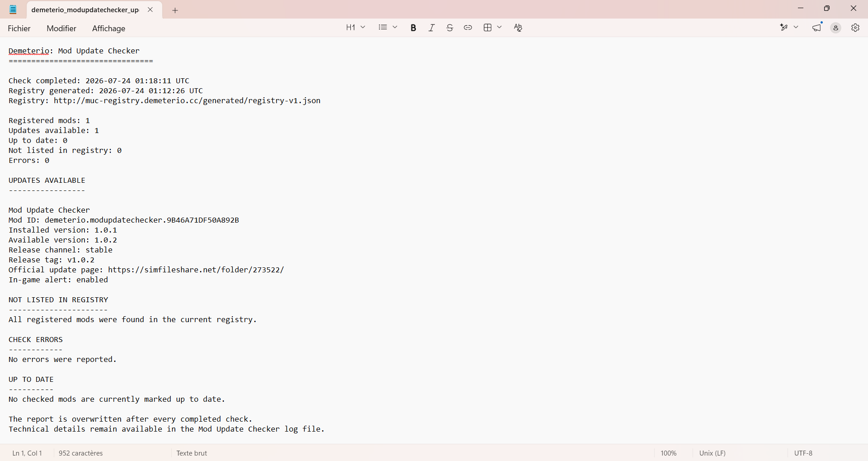This screenshot has height=461, width=868.
Task: Click the Ln 1, Col 1 position indicator
Action: [x=27, y=453]
